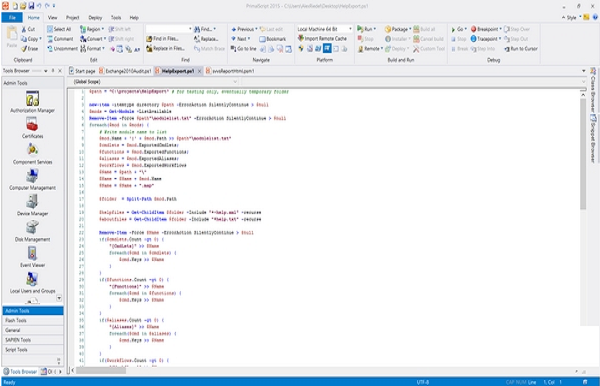600x386 pixels.
Task: Click Next in Navigate group
Action: pyautogui.click(x=240, y=39)
